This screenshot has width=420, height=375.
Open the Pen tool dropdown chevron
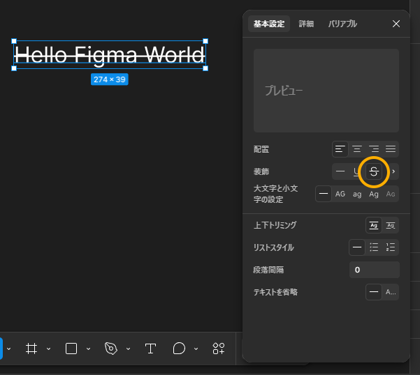point(128,349)
